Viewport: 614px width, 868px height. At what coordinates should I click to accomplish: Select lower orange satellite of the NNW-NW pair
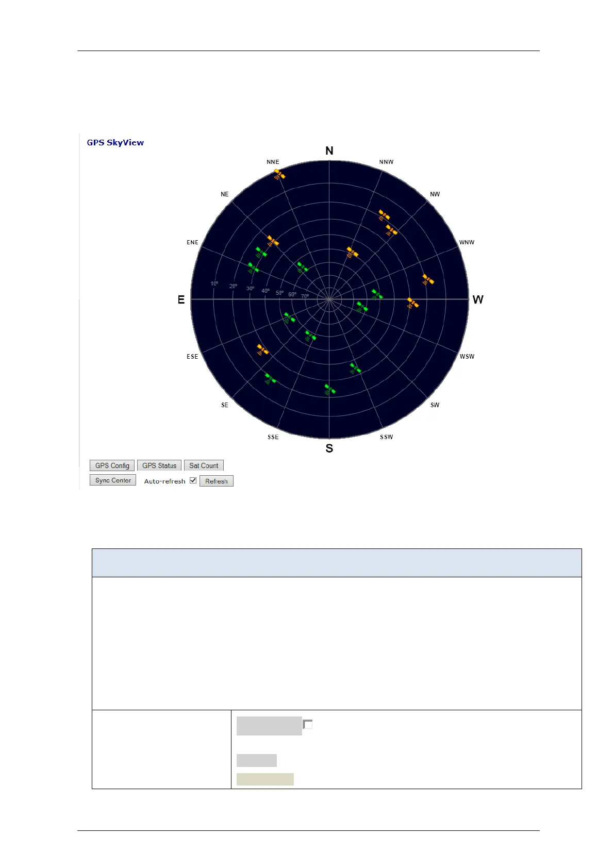(391, 230)
